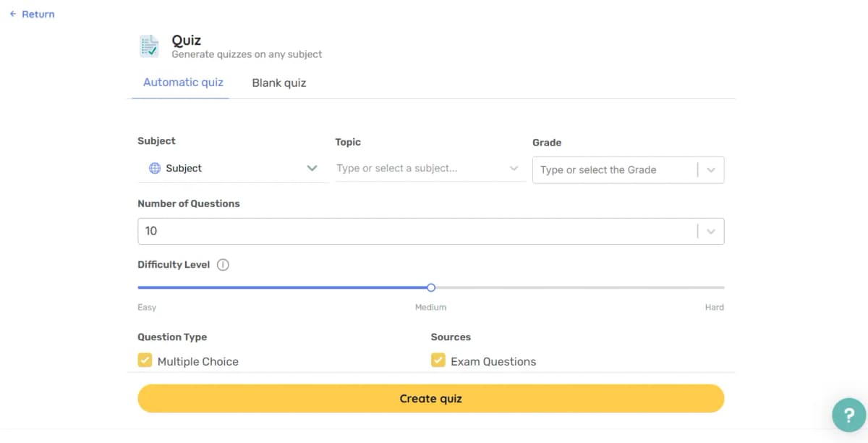Click the Grade text input field
The image size is (868, 443).
coord(615,170)
